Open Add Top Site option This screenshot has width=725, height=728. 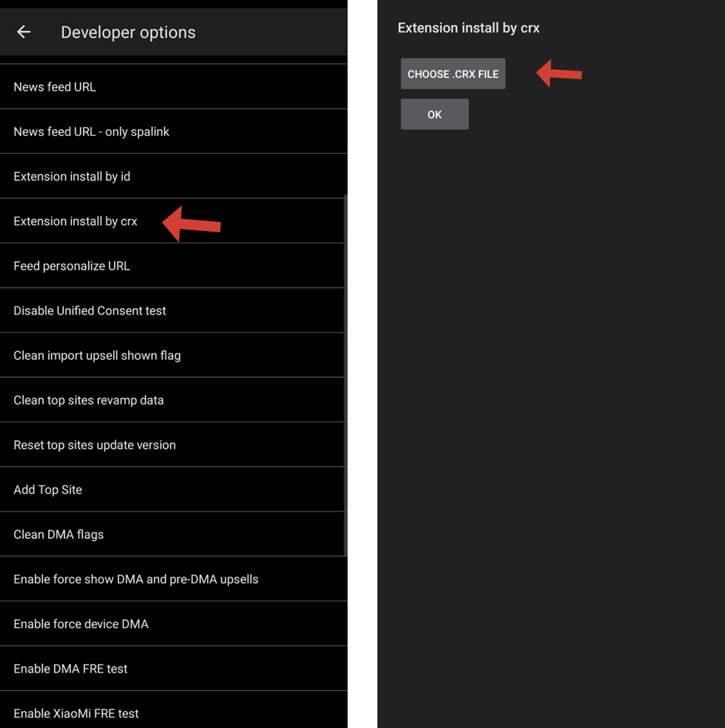(173, 489)
